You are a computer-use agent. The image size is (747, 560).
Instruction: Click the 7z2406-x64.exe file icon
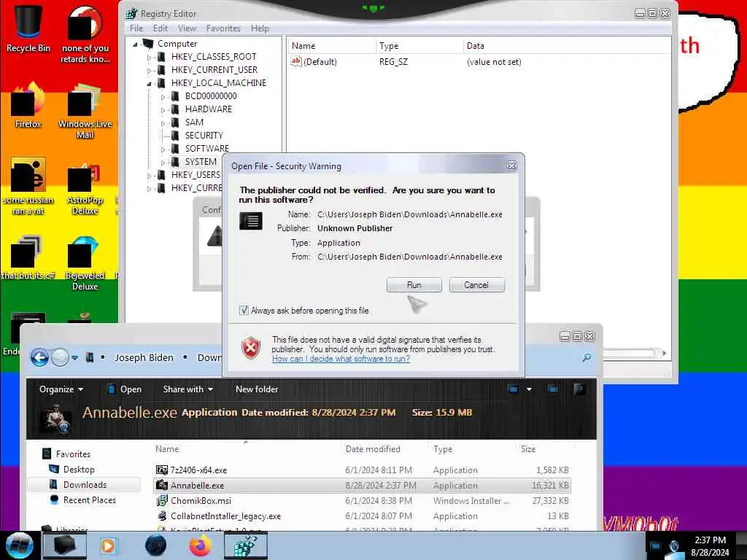(x=162, y=470)
